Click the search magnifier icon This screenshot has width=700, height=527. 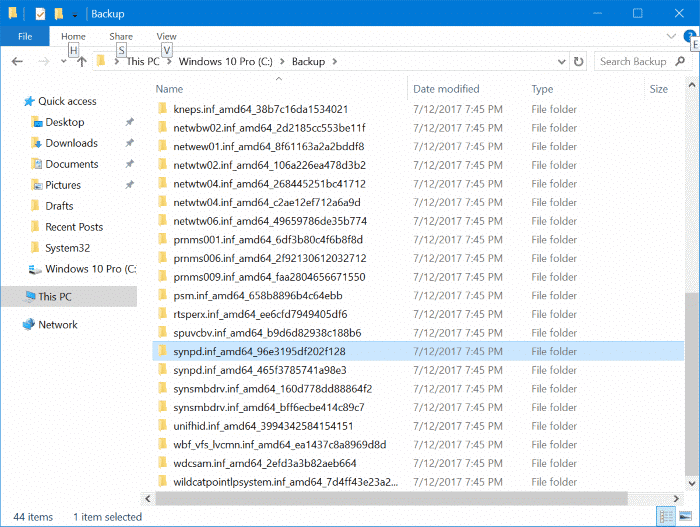point(680,61)
